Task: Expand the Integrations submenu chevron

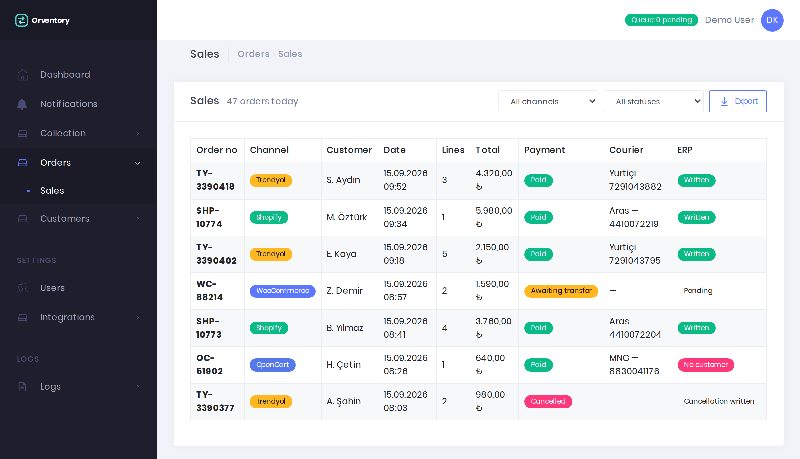Action: [x=138, y=318]
